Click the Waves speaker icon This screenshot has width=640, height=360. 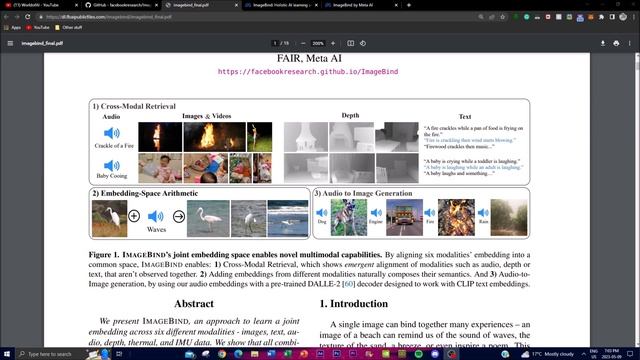pyautogui.click(x=156, y=216)
